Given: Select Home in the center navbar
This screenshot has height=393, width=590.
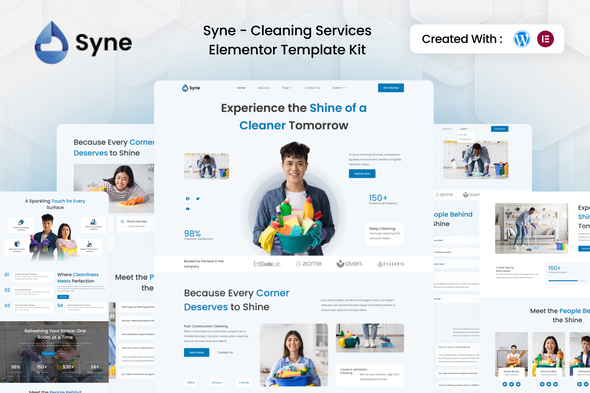Looking at the screenshot, I should 241,88.
